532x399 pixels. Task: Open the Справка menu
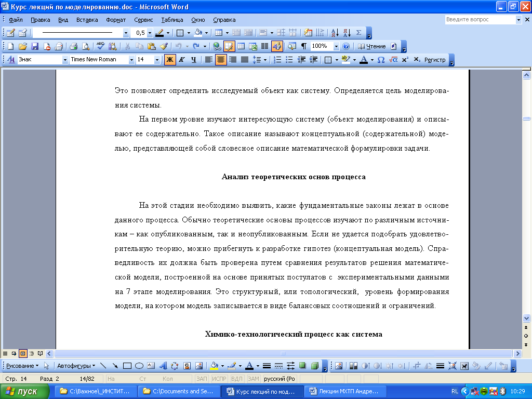click(224, 20)
